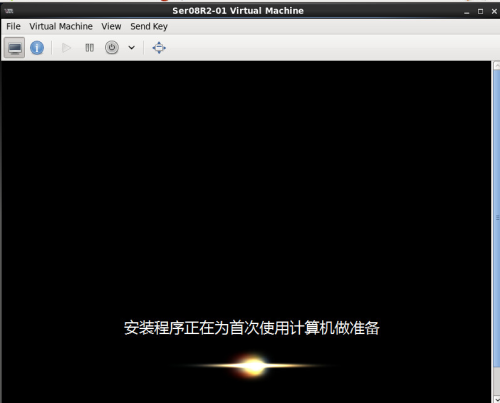This screenshot has width=500, height=403.
Task: Pause the virtual machine
Action: click(x=89, y=48)
